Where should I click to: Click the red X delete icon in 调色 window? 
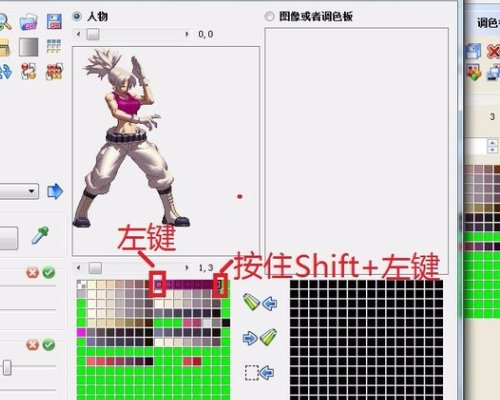click(x=493, y=52)
